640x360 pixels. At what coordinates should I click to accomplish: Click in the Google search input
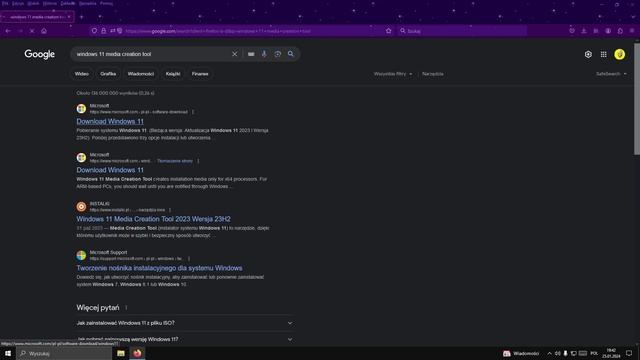151,54
